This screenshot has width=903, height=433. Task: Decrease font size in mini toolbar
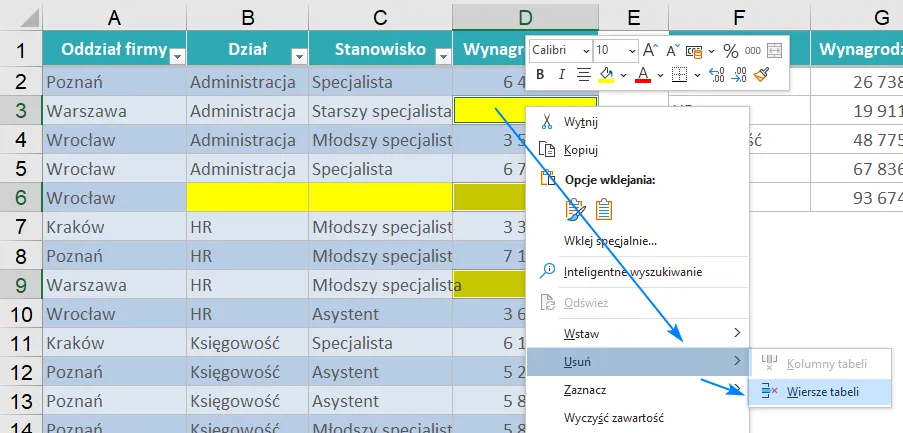pos(673,50)
